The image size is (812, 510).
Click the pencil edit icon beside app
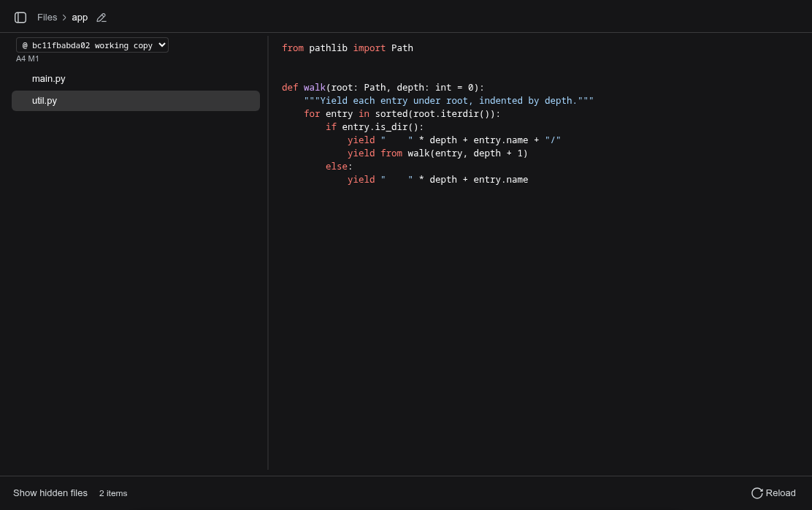pyautogui.click(x=101, y=18)
